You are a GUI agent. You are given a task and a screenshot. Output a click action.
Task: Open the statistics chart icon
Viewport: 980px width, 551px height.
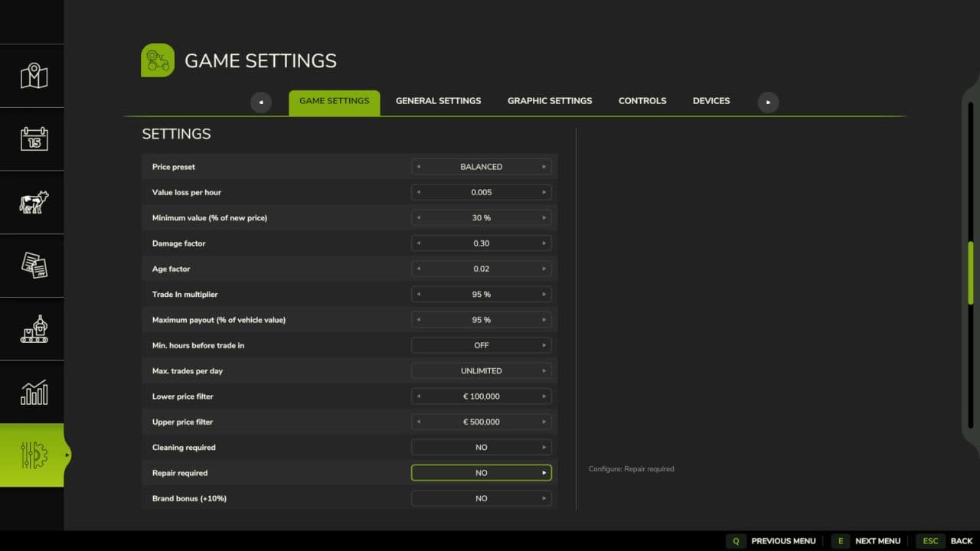(34, 393)
